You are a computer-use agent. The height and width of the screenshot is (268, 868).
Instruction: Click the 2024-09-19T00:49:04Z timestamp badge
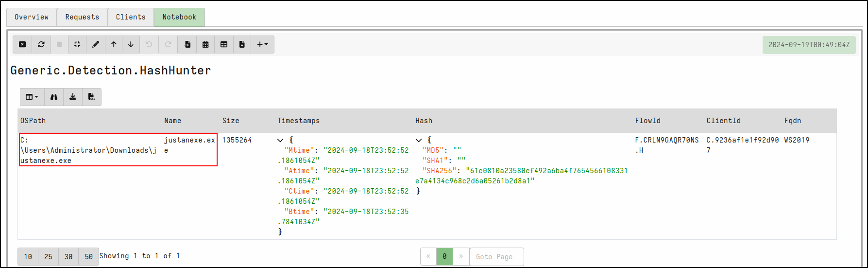tap(809, 45)
